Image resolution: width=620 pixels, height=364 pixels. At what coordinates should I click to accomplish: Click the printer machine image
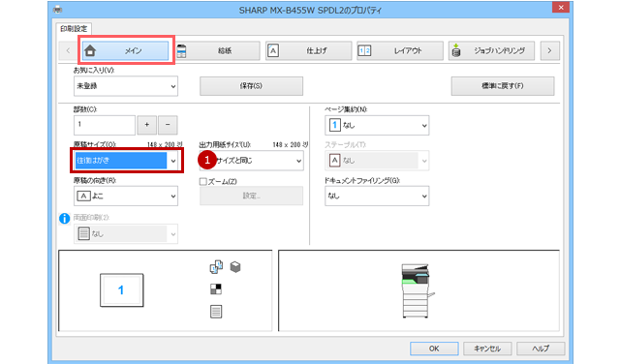417,290
